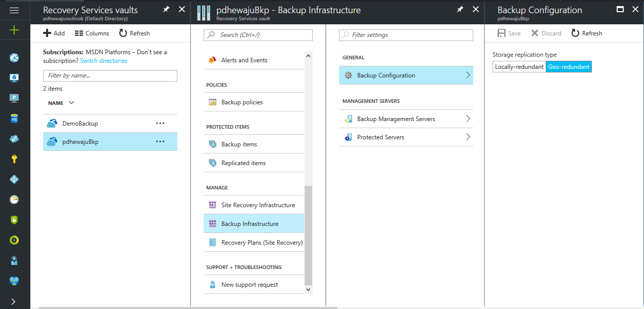Expand chevron on Protected Servers row
Screen dimensions: 644x309
468,137
